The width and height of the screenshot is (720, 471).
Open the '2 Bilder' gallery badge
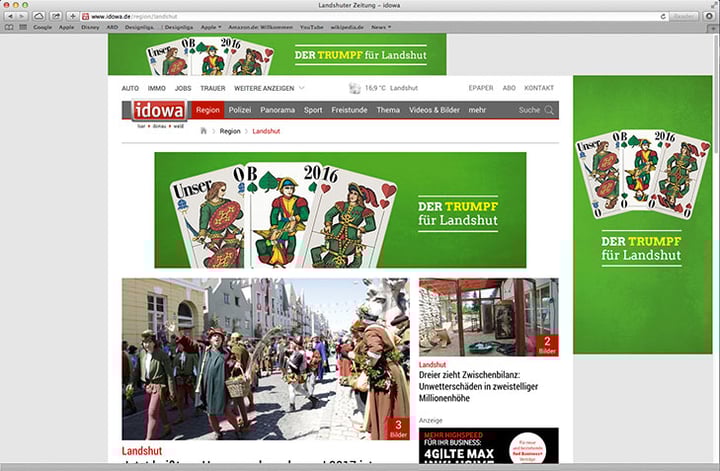pos(547,345)
